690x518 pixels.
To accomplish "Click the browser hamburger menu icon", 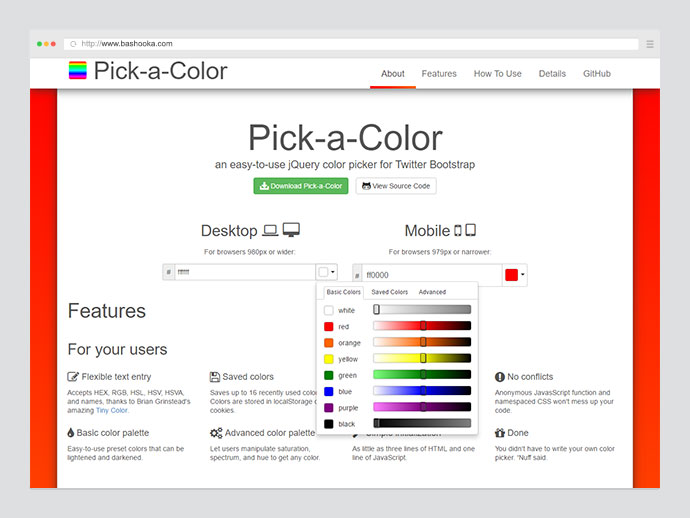I will coord(650,44).
